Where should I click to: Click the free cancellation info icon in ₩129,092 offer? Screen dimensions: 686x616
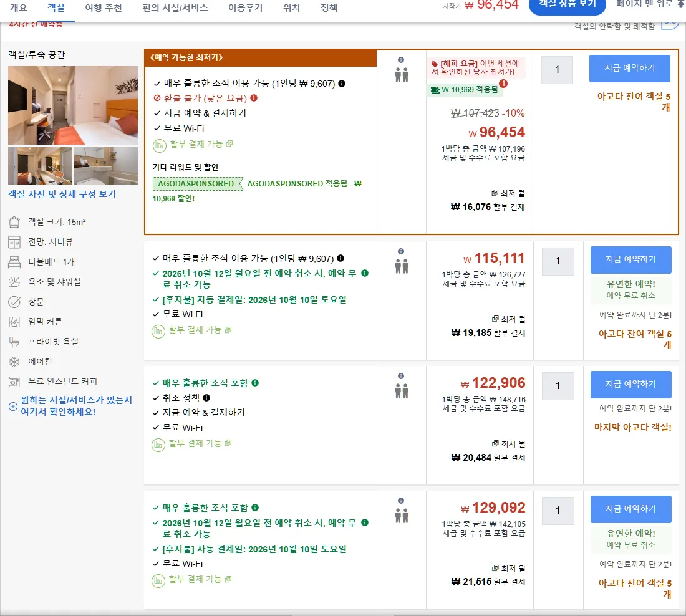365,522
